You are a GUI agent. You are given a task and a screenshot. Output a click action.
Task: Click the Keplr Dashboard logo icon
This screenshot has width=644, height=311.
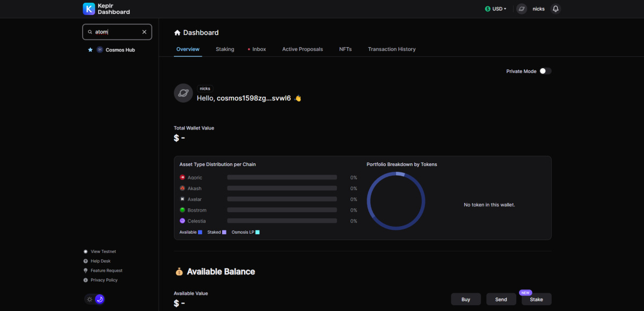point(89,9)
